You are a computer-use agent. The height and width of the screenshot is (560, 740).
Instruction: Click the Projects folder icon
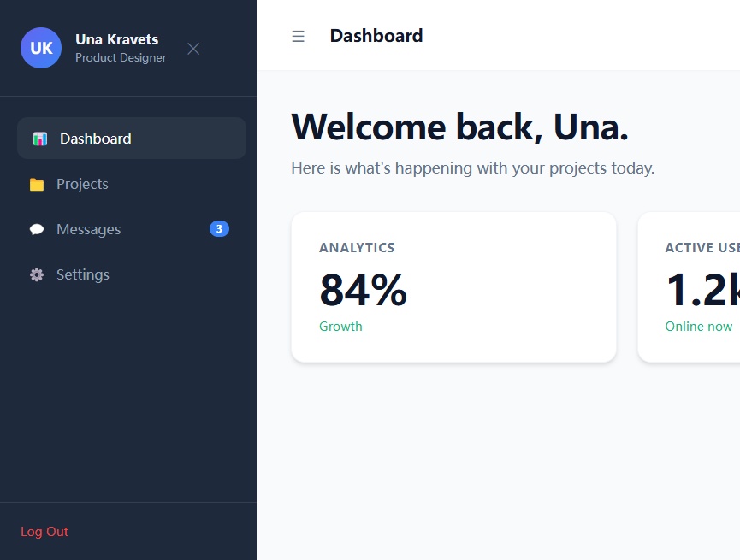click(x=37, y=185)
